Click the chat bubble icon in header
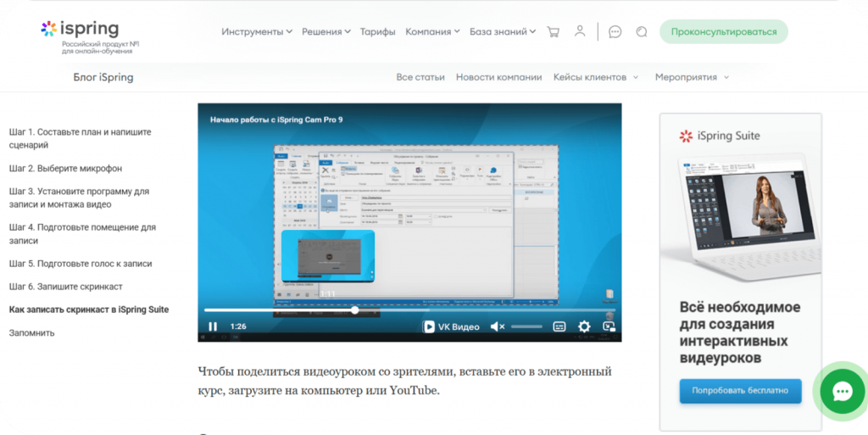This screenshot has height=435, width=868. coord(615,31)
